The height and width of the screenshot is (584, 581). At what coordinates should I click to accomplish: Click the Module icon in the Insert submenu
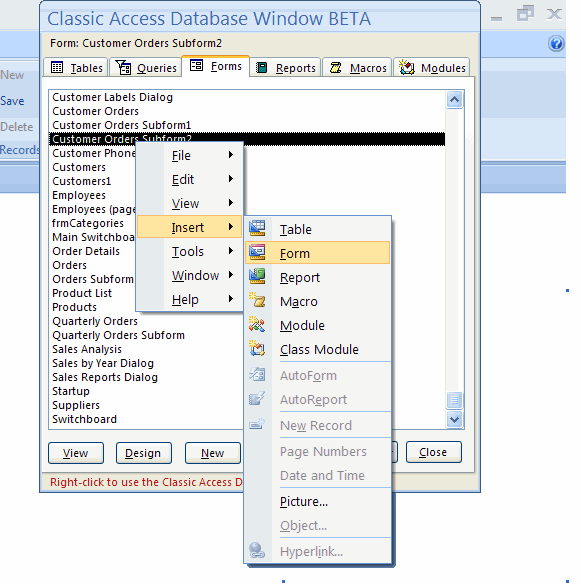pos(257,324)
